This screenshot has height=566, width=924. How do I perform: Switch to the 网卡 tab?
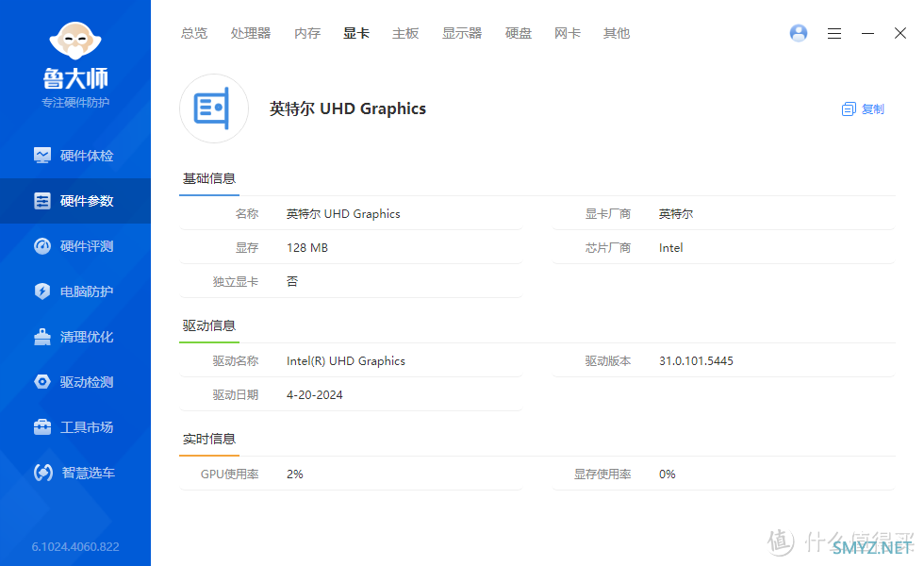[x=568, y=34]
